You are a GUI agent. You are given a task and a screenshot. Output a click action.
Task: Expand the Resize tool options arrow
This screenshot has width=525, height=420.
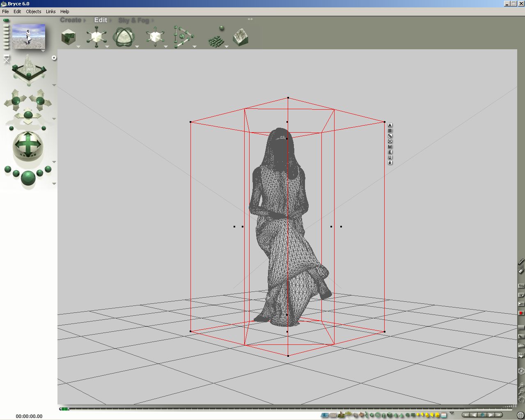[x=107, y=47]
